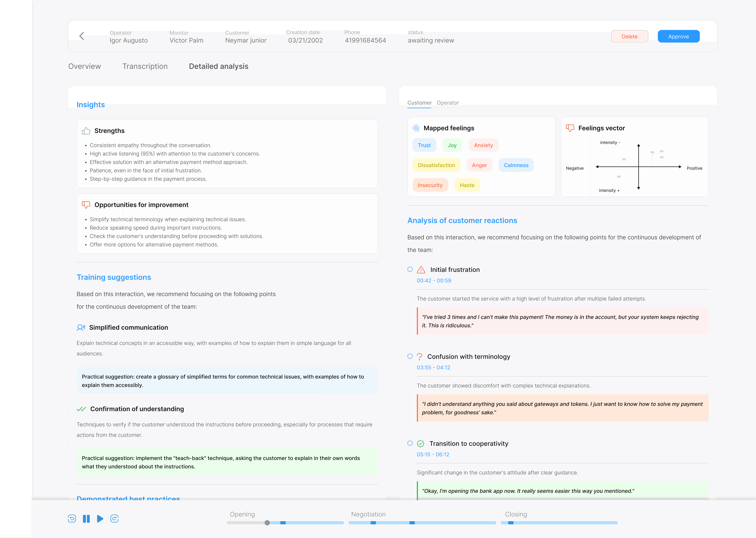Click the Transition to cooperativity check badge

[x=421, y=444]
